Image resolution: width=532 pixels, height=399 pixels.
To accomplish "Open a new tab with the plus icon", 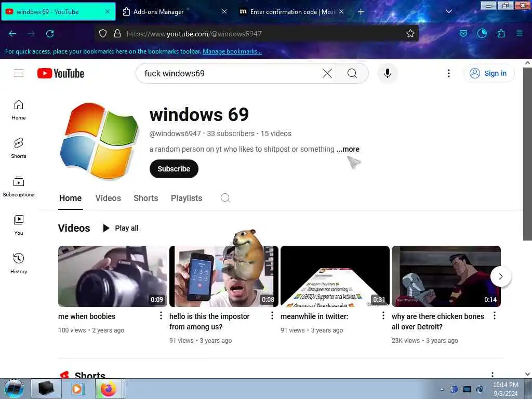I will coord(361,12).
